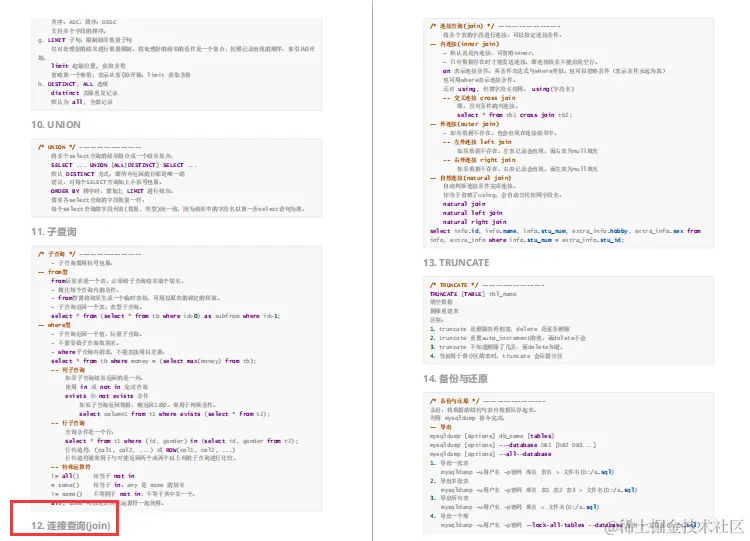Click the "-- 外连接(outer join)" line
Image resolution: width=750 pixels, height=541 pixels.
click(x=464, y=124)
